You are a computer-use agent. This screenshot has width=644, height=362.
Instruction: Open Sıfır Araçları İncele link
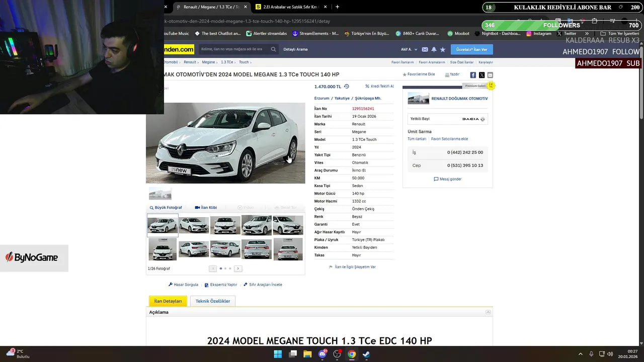[x=263, y=285]
